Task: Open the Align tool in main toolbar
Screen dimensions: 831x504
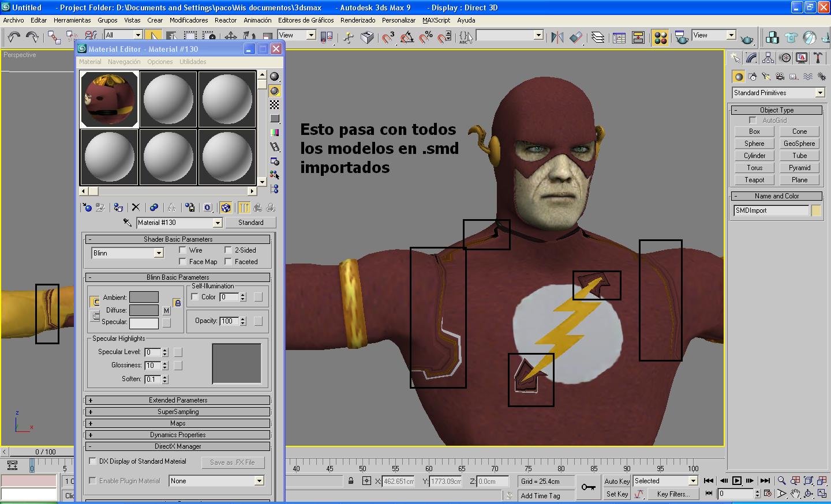Action: [x=575, y=37]
